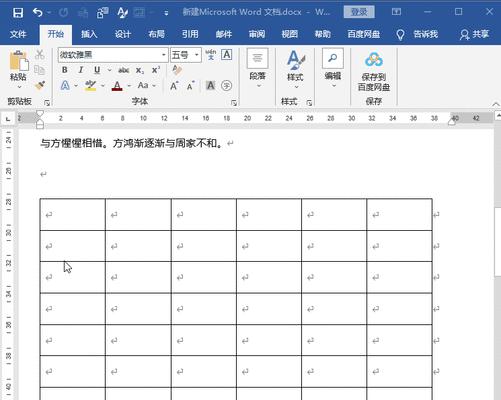Toggle italic formatting
The width and height of the screenshot is (501, 400).
click(x=81, y=70)
